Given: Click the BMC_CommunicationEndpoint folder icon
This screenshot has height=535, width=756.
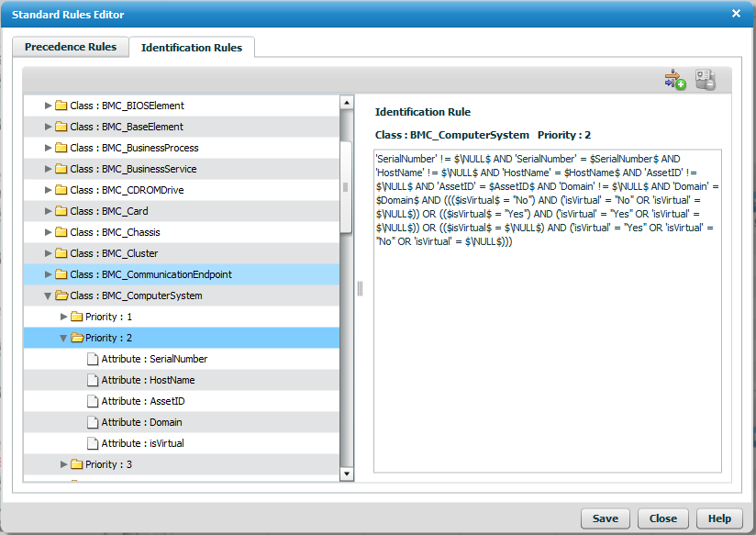Looking at the screenshot, I should coord(61,274).
